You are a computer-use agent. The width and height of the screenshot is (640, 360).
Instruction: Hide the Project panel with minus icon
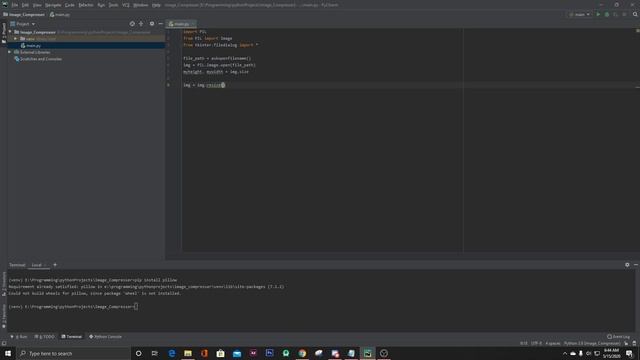[160, 24]
